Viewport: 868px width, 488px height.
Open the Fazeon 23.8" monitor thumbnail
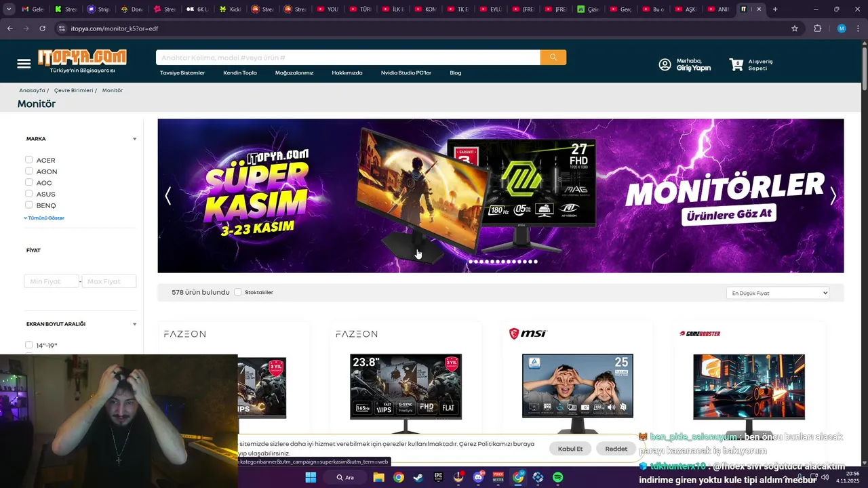[x=406, y=393]
